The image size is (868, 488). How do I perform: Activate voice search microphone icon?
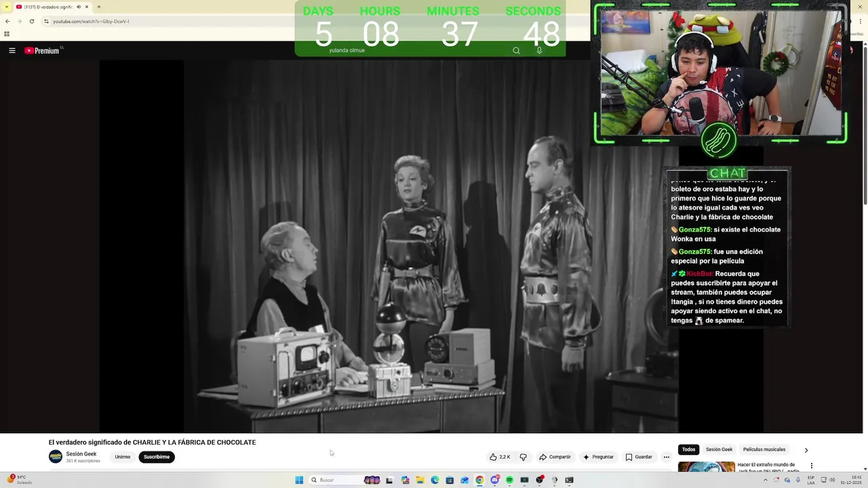(x=539, y=50)
